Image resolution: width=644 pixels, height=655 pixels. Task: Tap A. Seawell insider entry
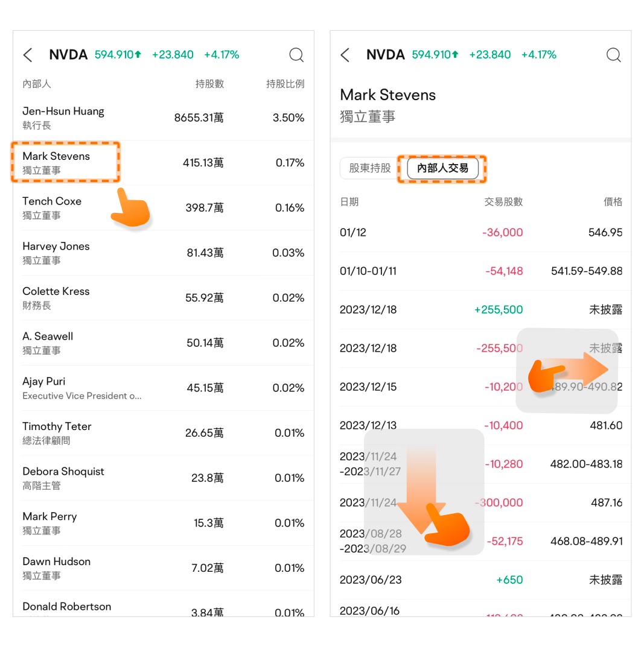coord(163,343)
